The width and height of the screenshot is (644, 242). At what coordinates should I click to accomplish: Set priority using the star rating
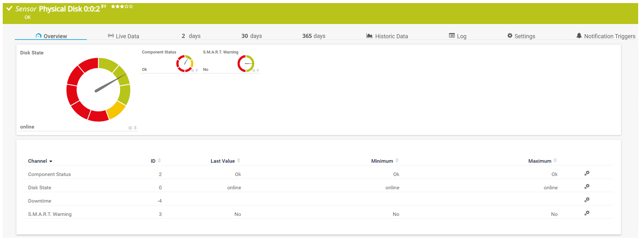click(122, 7)
